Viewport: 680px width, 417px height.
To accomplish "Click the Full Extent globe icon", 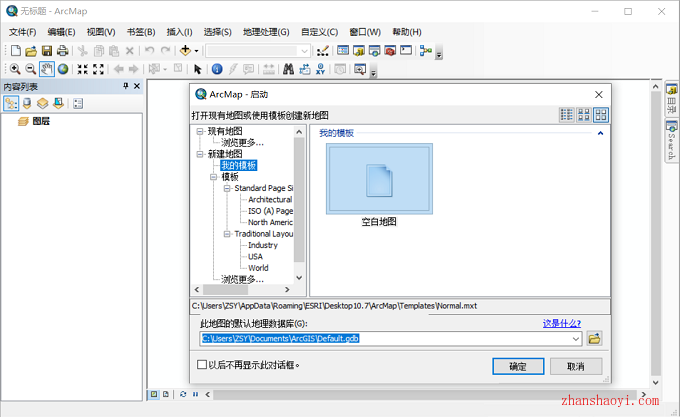I will 63,69.
